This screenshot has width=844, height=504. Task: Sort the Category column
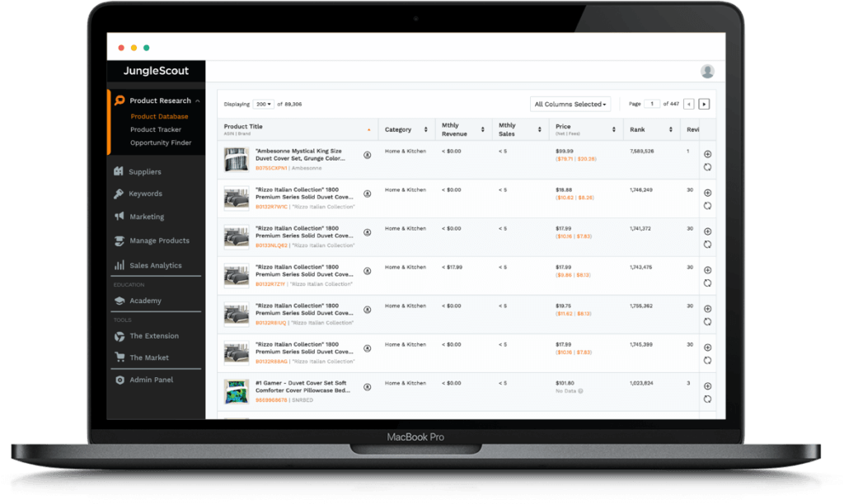click(426, 129)
